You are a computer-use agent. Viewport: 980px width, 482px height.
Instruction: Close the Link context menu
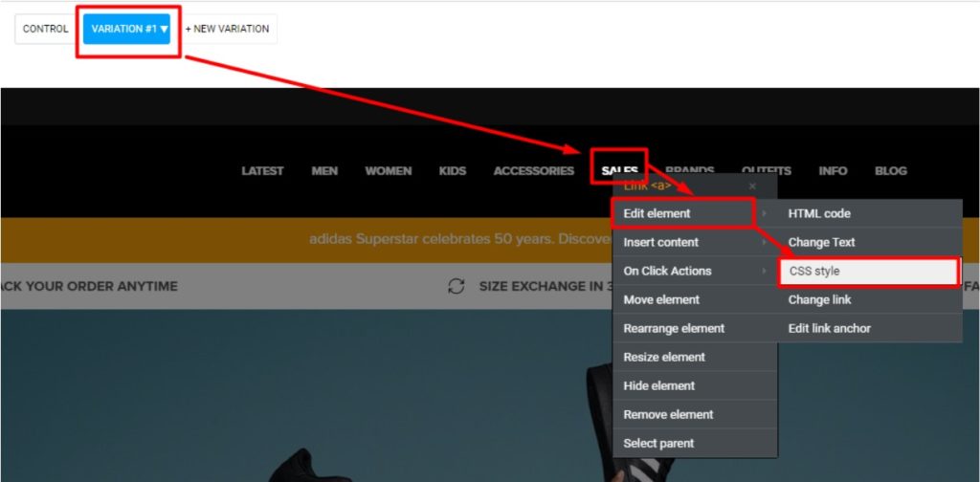tap(752, 186)
